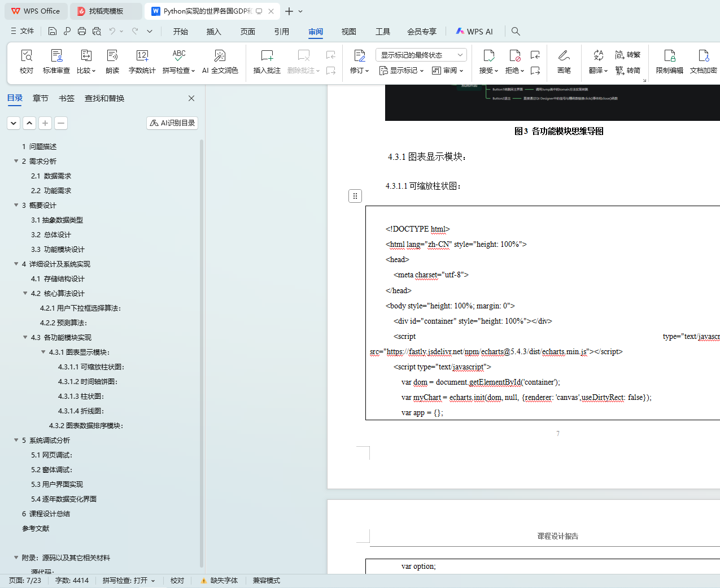Image resolution: width=720 pixels, height=588 pixels.
Task: Click the 比较 compare documents icon
Action: pos(86,55)
